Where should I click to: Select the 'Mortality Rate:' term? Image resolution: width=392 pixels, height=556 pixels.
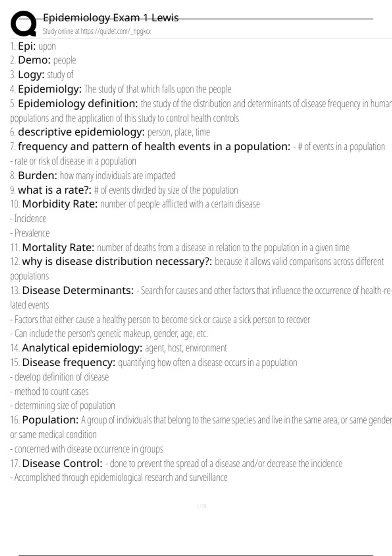point(58,248)
